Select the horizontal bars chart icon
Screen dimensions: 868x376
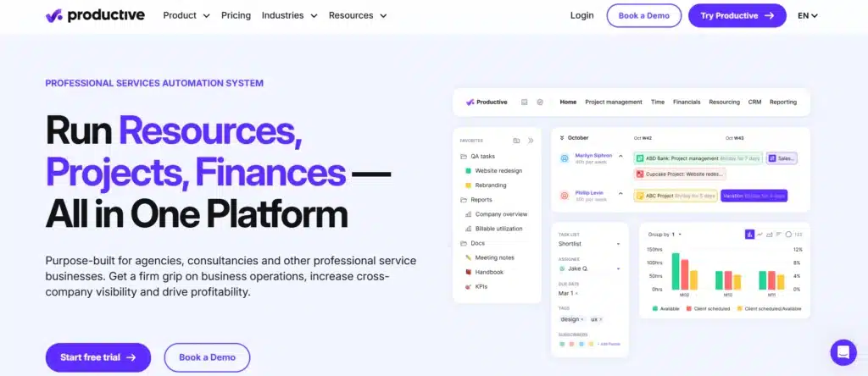(779, 235)
